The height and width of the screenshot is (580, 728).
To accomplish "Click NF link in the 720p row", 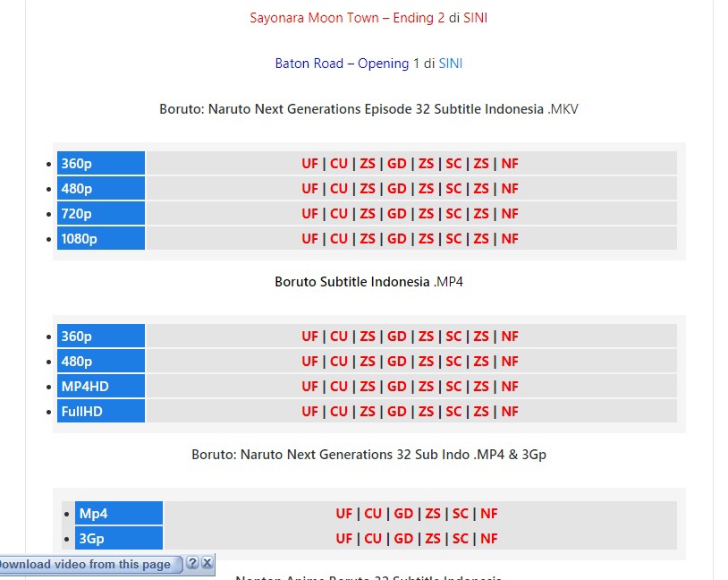I will [509, 214].
